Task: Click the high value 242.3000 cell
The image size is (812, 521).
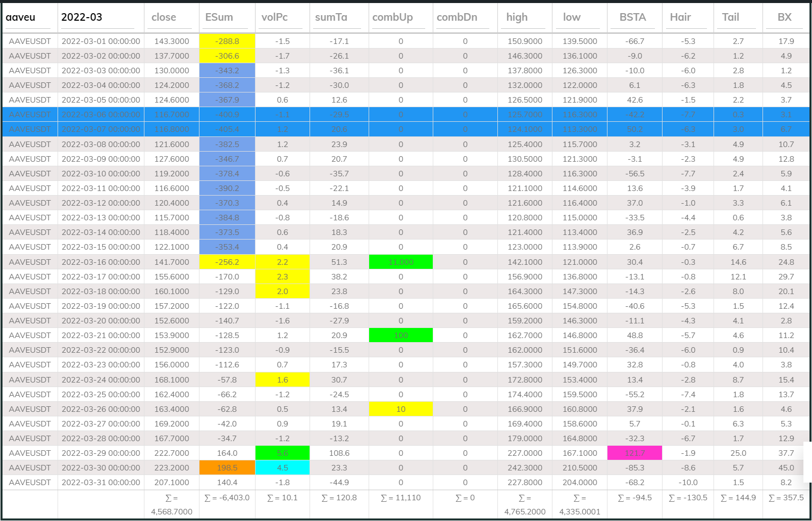Action: 525,468
